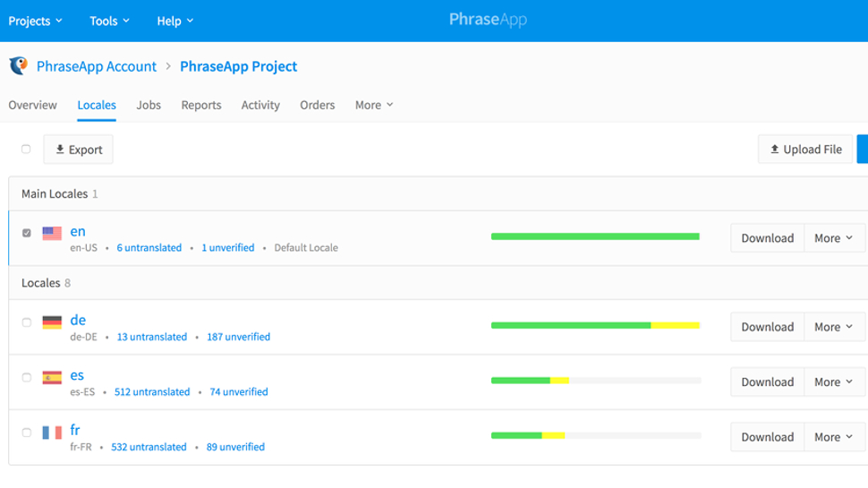
Task: Uncheck the en locale checkbox
Action: coord(27,233)
